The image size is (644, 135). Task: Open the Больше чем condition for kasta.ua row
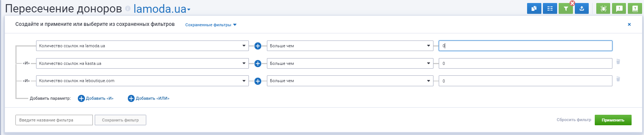350,63
